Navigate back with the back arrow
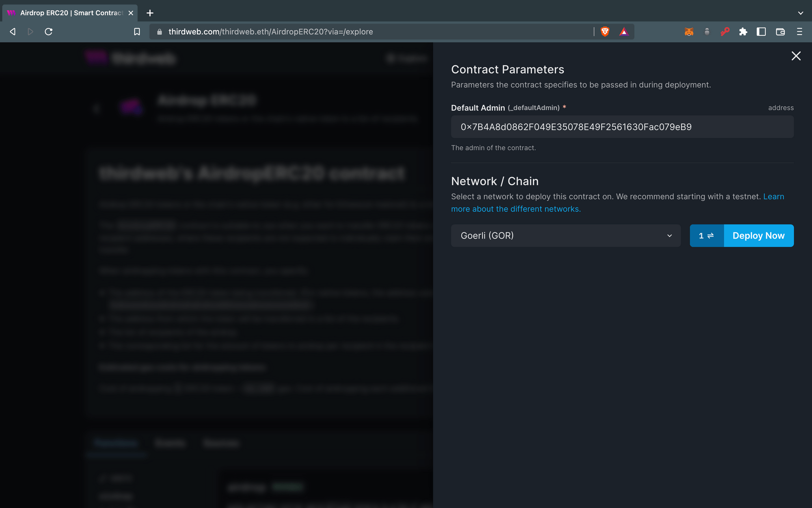The height and width of the screenshot is (508, 812). (12, 32)
